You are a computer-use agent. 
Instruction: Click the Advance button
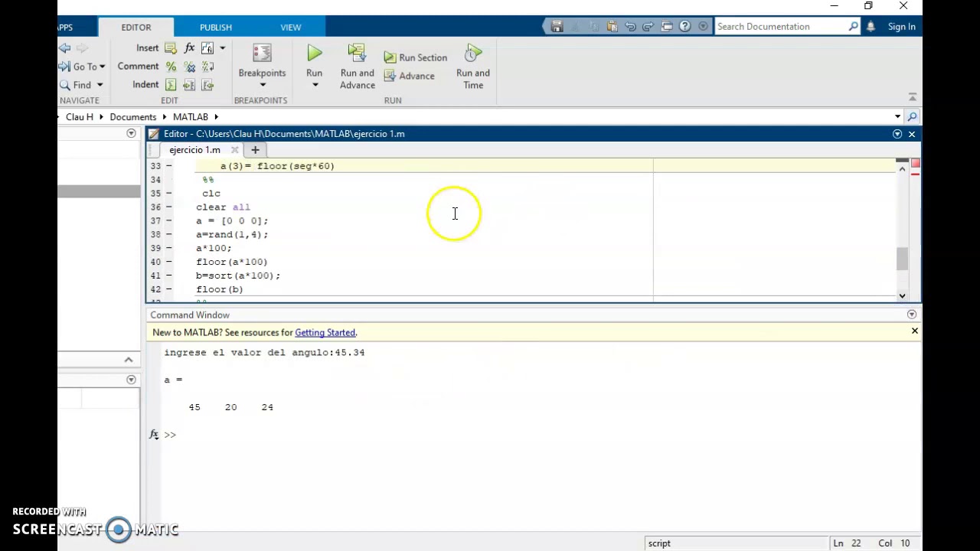pos(409,76)
